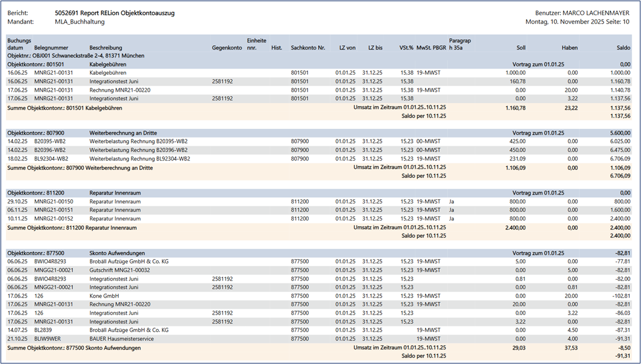Click the user name MARCO LACHENMAYER
641x364 pixels.
[590, 13]
